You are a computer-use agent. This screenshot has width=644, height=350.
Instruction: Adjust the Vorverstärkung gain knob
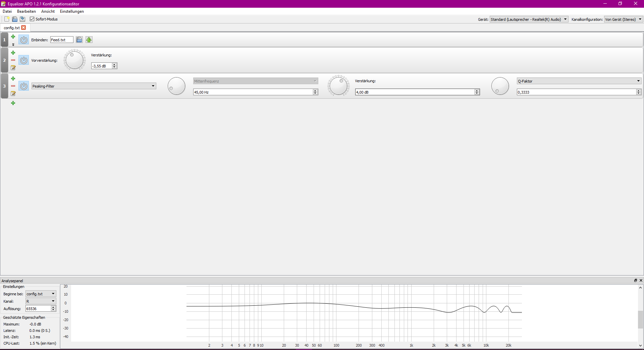pos(74,59)
